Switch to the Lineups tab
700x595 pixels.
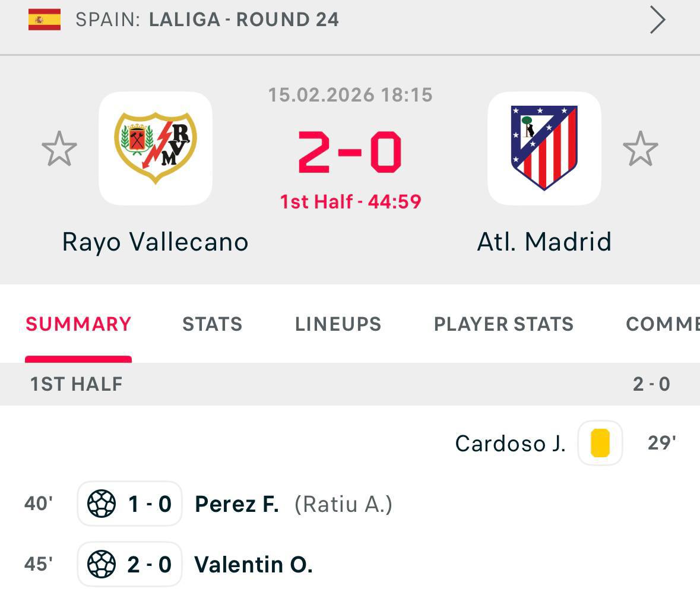338,324
